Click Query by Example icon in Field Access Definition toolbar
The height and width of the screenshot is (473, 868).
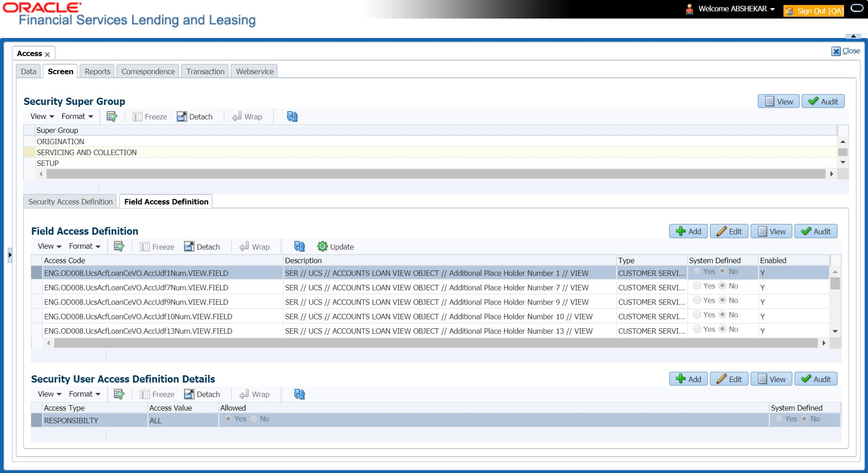click(119, 246)
